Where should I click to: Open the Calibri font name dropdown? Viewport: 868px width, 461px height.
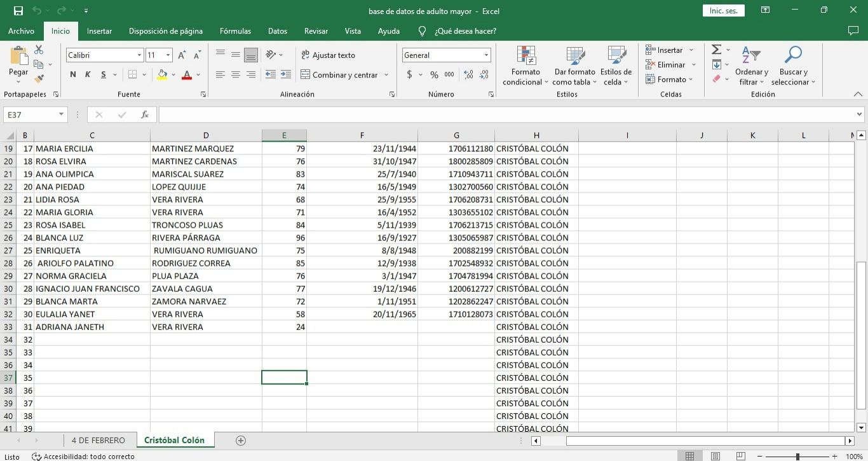tap(139, 55)
